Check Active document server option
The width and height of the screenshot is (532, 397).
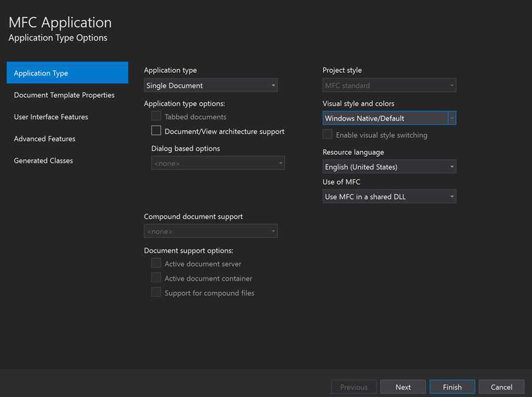[156, 263]
